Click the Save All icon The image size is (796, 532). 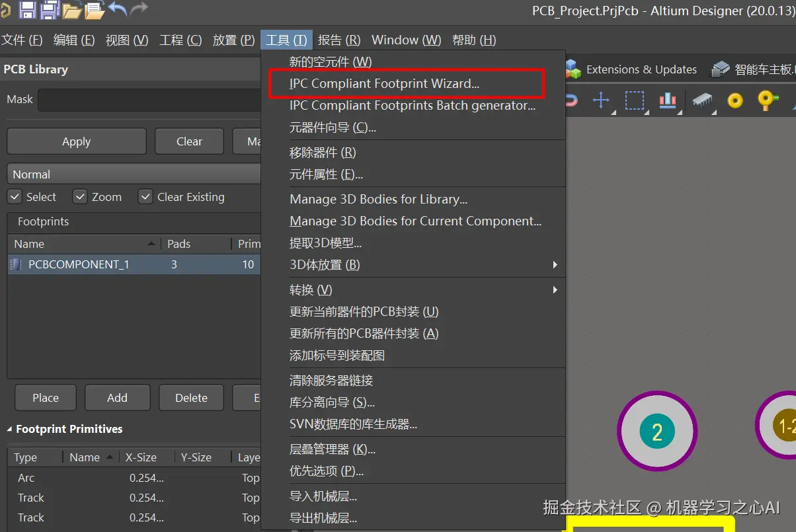point(50,9)
